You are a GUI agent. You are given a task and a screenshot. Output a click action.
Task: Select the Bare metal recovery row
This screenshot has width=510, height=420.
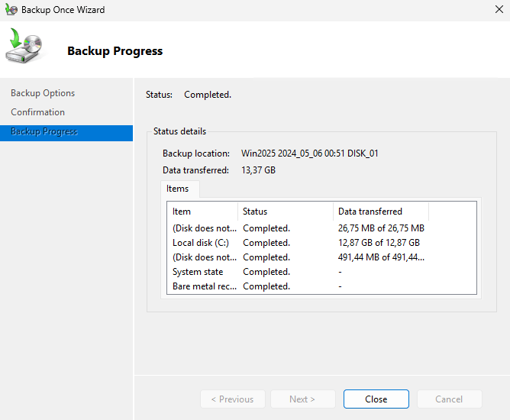click(x=205, y=286)
